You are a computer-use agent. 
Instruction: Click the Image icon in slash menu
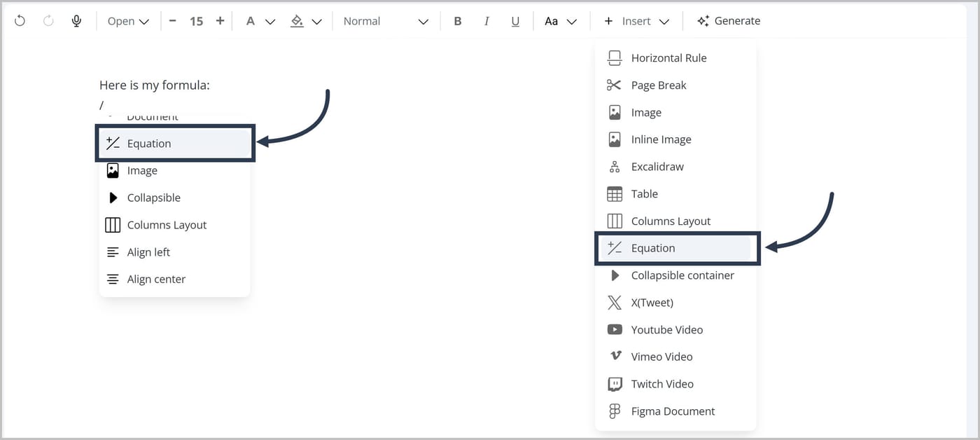pos(113,170)
